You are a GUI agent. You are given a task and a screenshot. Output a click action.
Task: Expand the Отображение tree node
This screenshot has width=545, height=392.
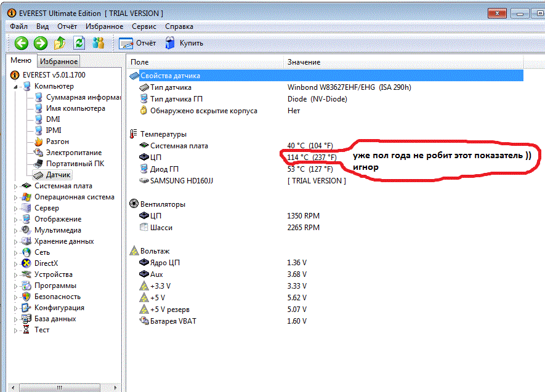coord(15,220)
